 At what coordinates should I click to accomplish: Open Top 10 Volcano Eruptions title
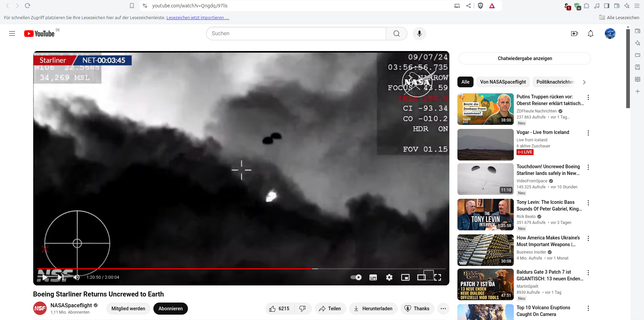tap(543, 311)
